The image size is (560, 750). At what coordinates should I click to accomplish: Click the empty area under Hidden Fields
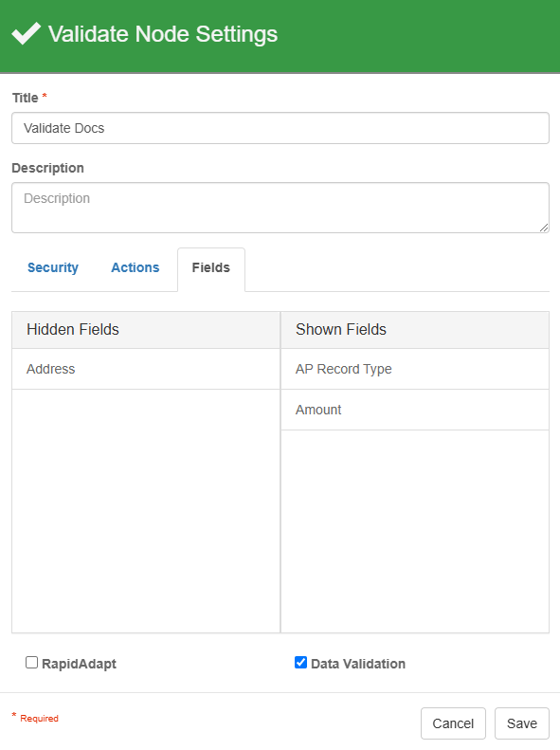point(146,511)
